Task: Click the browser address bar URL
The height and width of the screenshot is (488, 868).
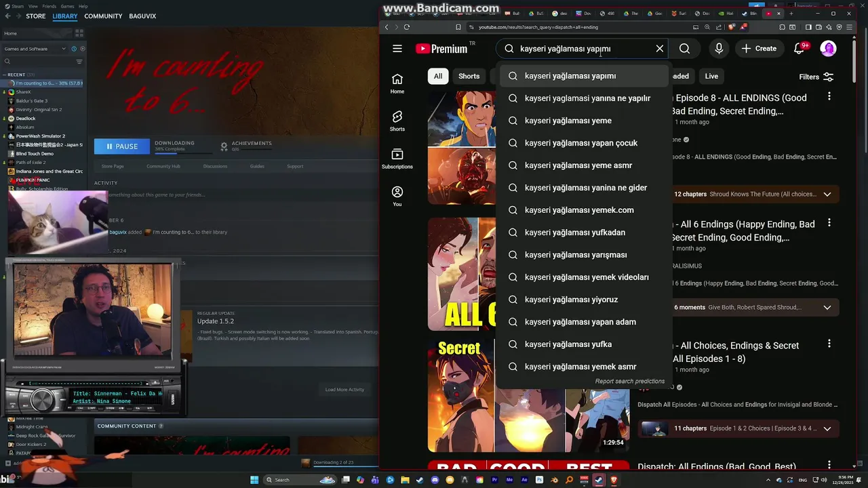Action: tap(538, 27)
